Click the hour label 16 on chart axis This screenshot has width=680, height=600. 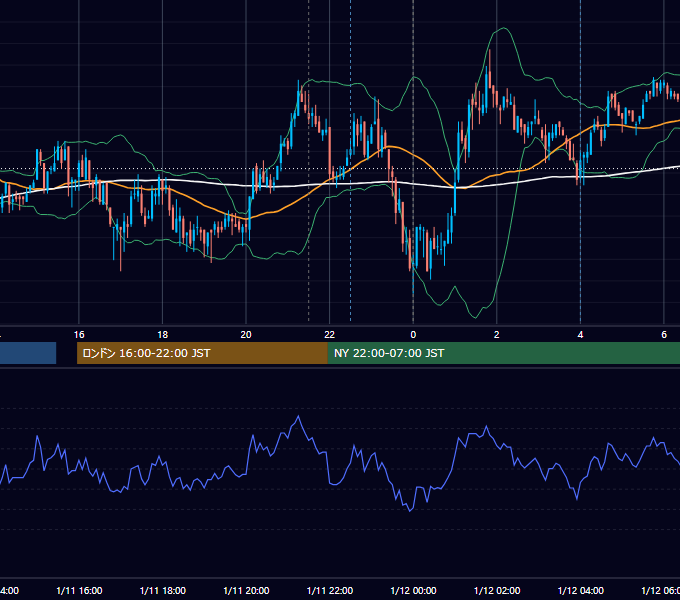coord(79,335)
